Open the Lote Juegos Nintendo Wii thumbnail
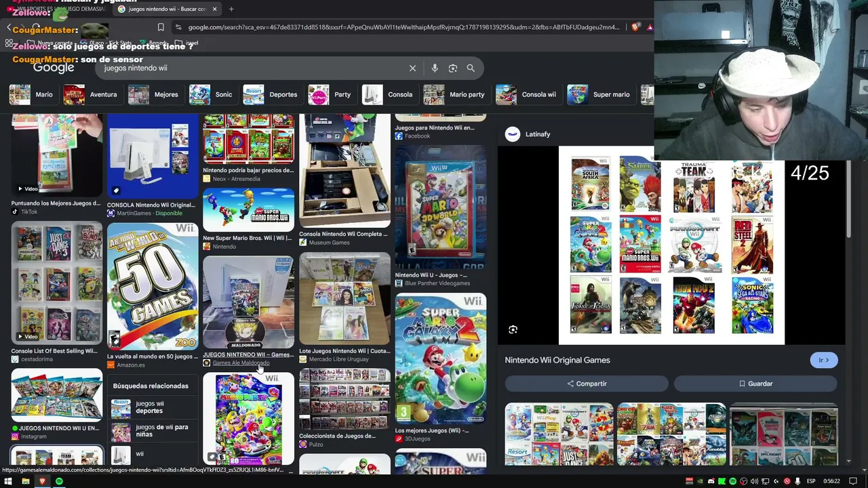 click(344, 298)
